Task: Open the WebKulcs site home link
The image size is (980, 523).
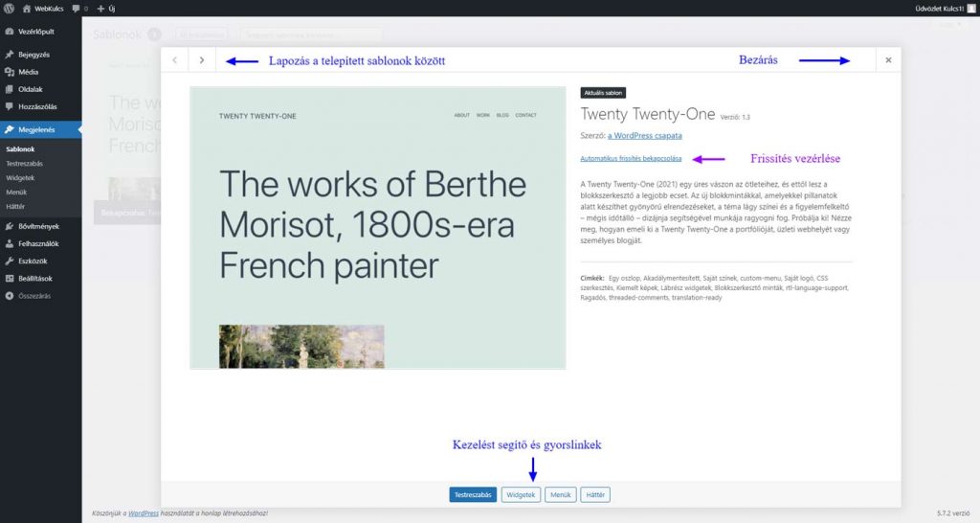Action: click(43, 9)
